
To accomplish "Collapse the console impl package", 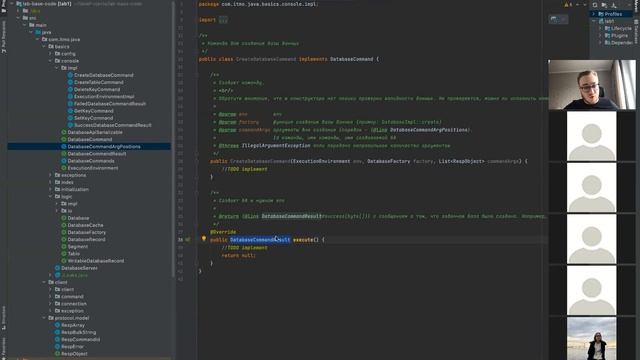I will point(57,68).
